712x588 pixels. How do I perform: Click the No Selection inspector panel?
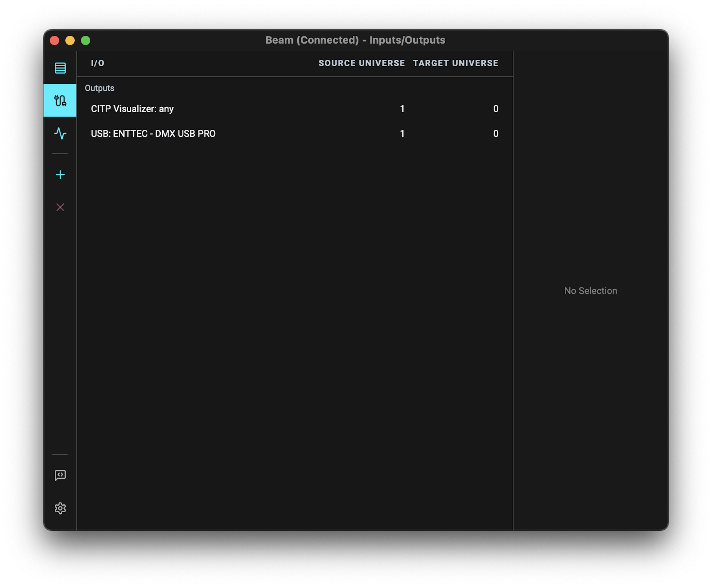(x=590, y=291)
